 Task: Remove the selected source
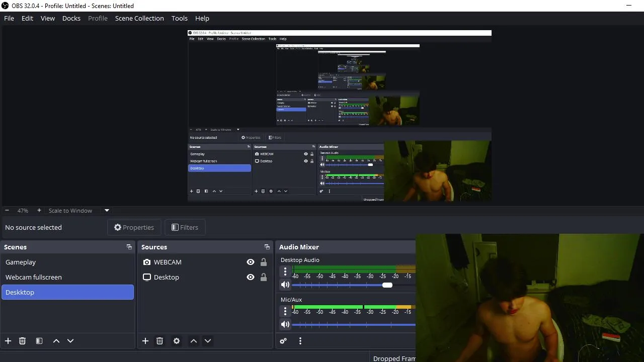pyautogui.click(x=159, y=341)
